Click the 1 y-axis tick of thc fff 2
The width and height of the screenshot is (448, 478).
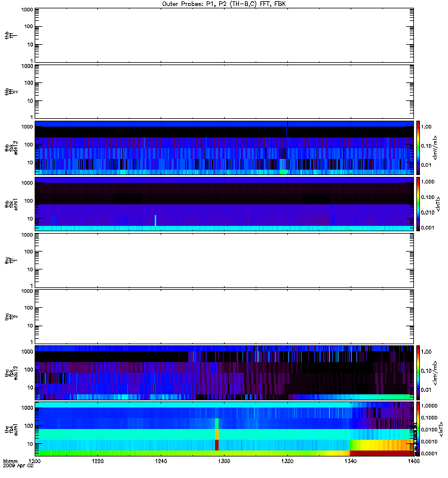click(32, 342)
